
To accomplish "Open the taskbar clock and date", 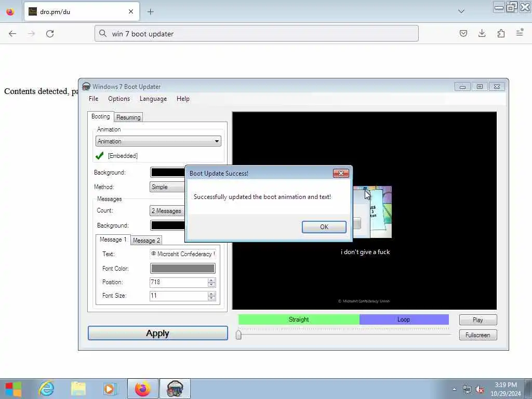I will click(506, 389).
